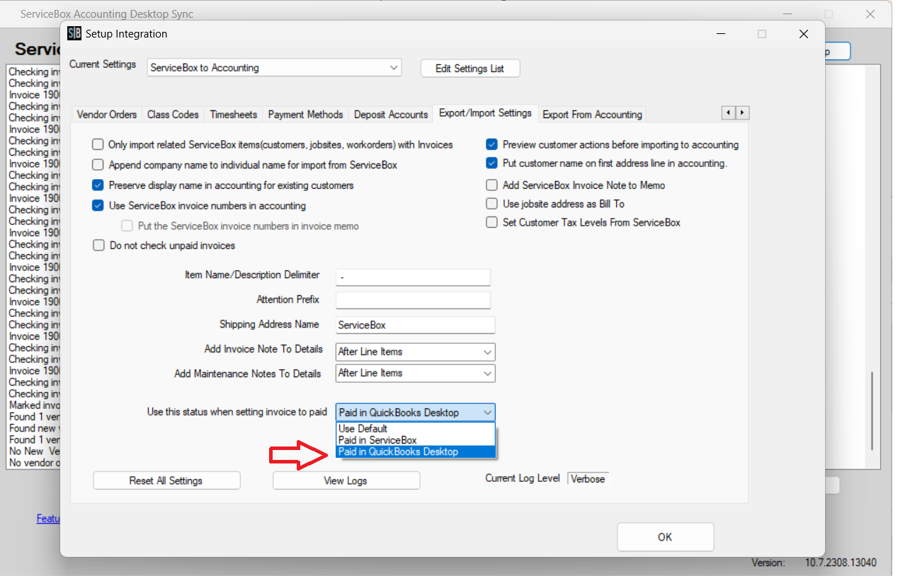The image size is (910, 588).
Task: Open the Export From Accounting tab
Action: pyautogui.click(x=592, y=115)
